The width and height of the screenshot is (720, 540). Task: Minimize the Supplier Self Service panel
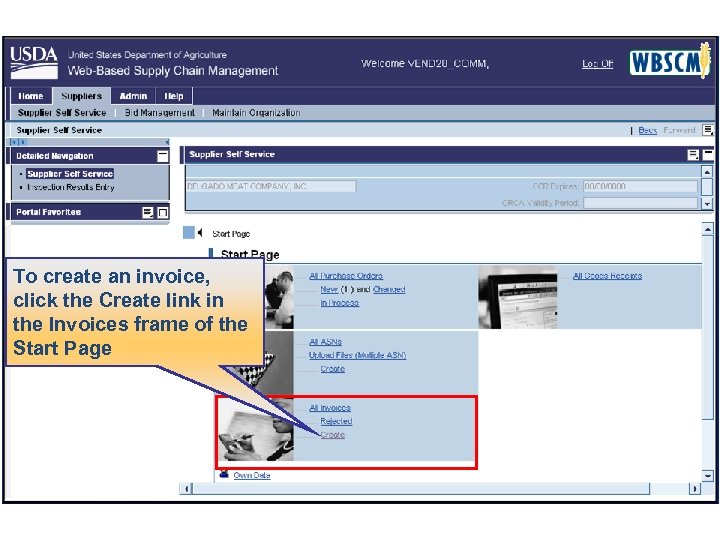(x=709, y=154)
